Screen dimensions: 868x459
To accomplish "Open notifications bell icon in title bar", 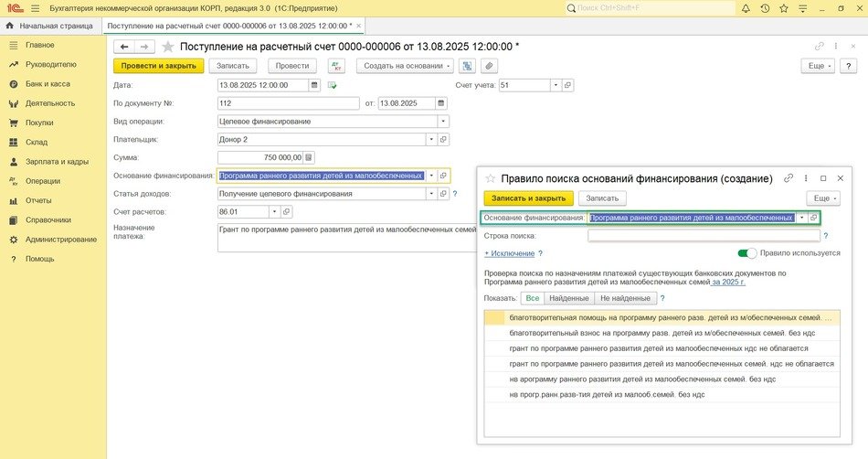I will 746,8.
